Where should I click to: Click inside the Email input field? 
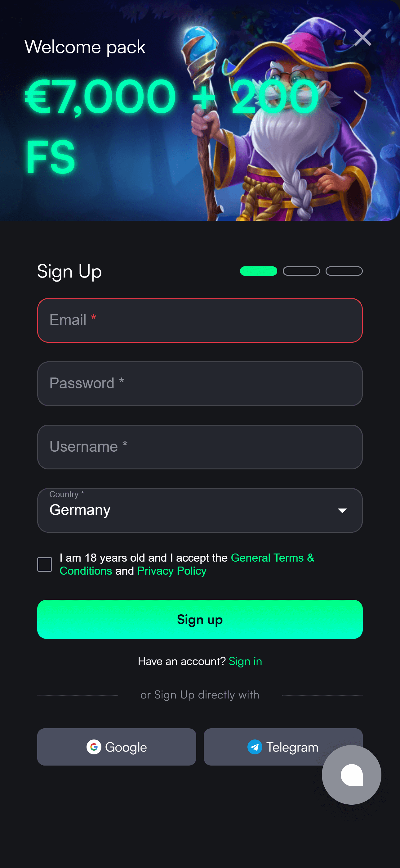click(x=200, y=320)
